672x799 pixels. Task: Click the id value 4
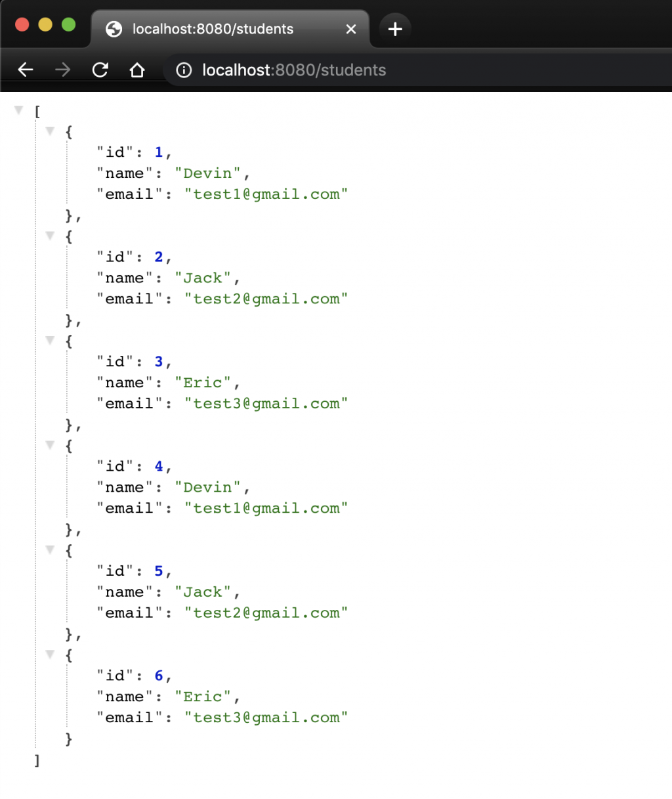[159, 466]
